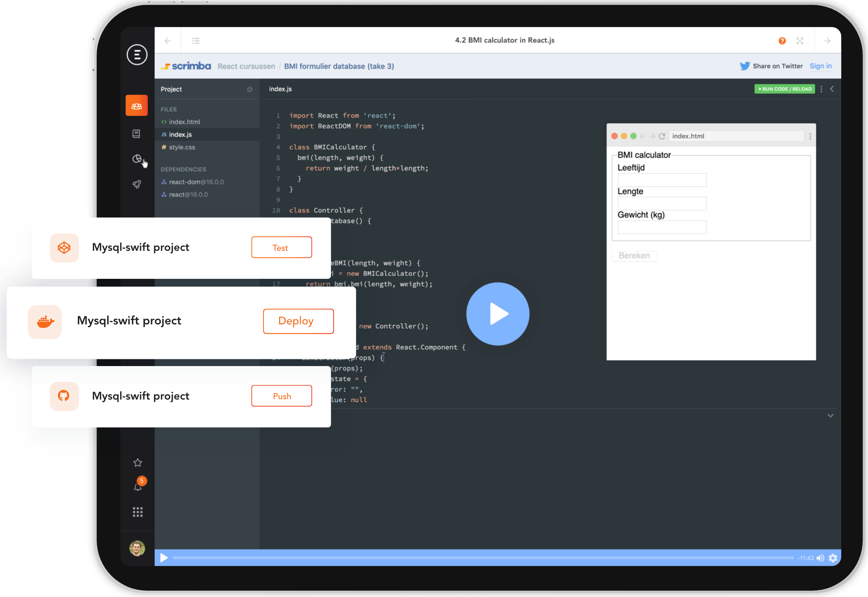Click the Deploy button
This screenshot has width=868, height=597.
[x=298, y=321]
